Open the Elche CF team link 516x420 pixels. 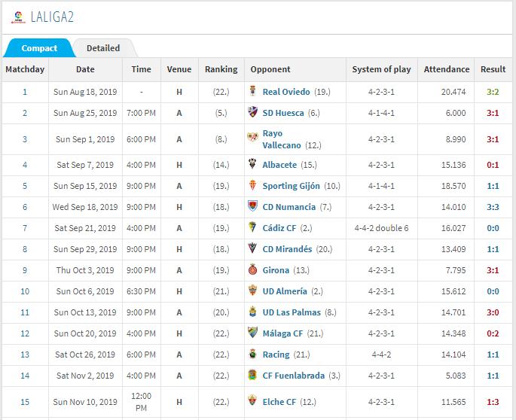(279, 402)
